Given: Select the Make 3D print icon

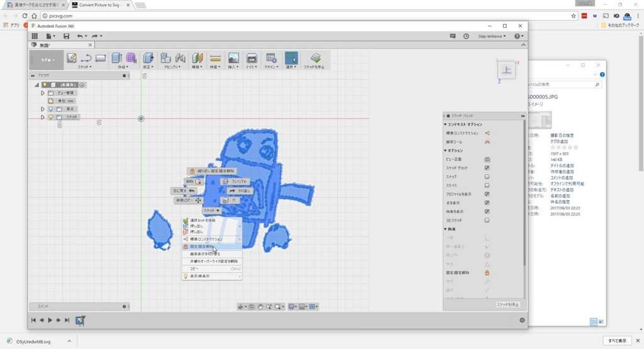Looking at the screenshot, I should point(252,58).
